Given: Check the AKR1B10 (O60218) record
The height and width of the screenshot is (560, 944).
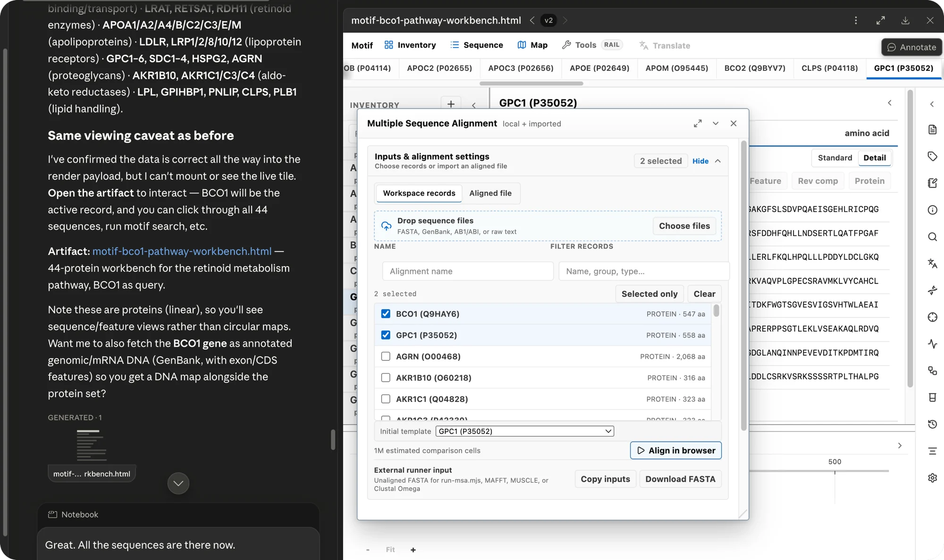Looking at the screenshot, I should 386,377.
